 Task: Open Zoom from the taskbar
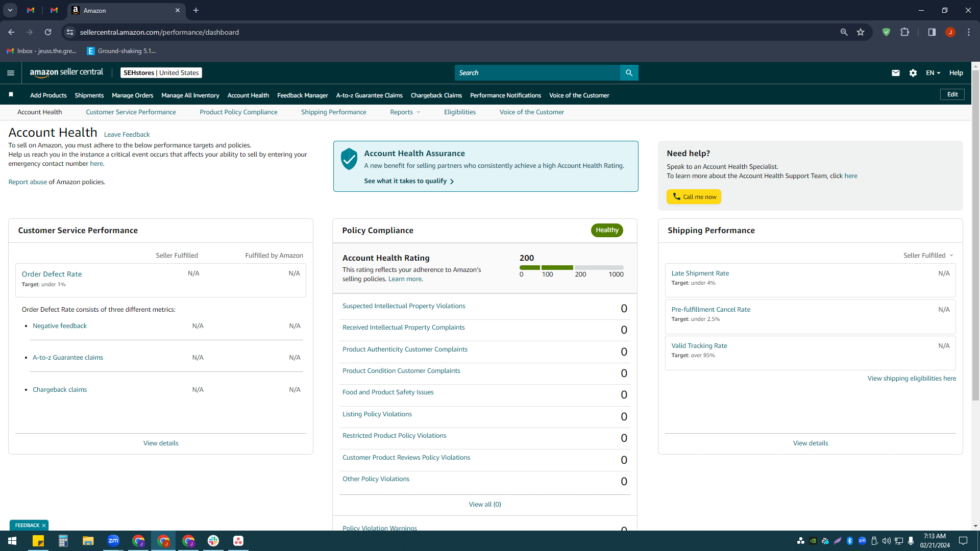pyautogui.click(x=113, y=541)
